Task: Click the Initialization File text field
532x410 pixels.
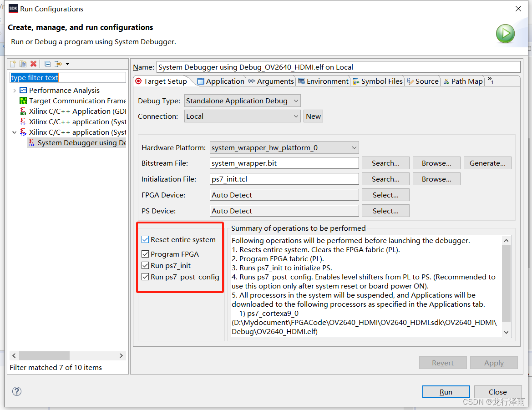Action: pos(284,179)
